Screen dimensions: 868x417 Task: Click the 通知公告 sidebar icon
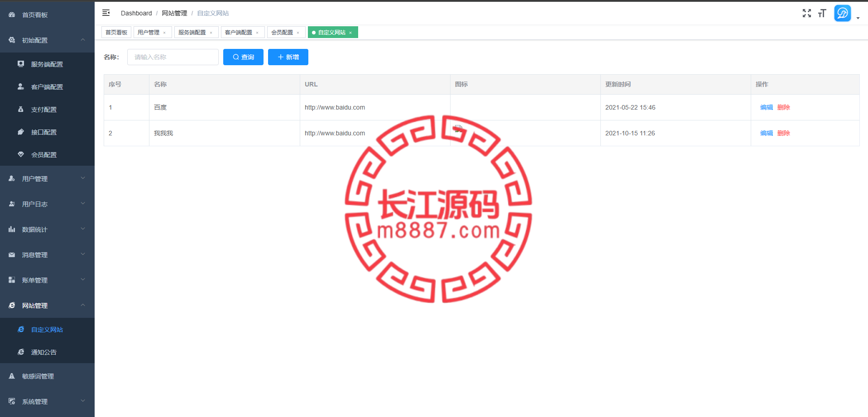point(21,352)
